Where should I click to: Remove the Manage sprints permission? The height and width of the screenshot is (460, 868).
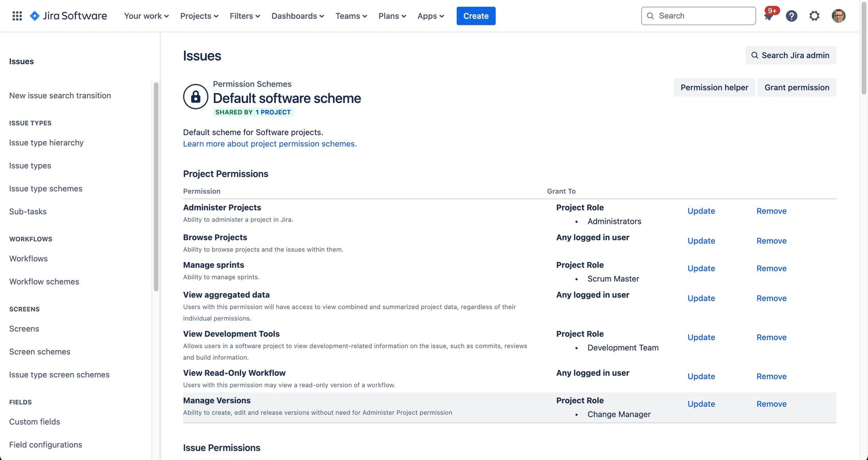[771, 268]
